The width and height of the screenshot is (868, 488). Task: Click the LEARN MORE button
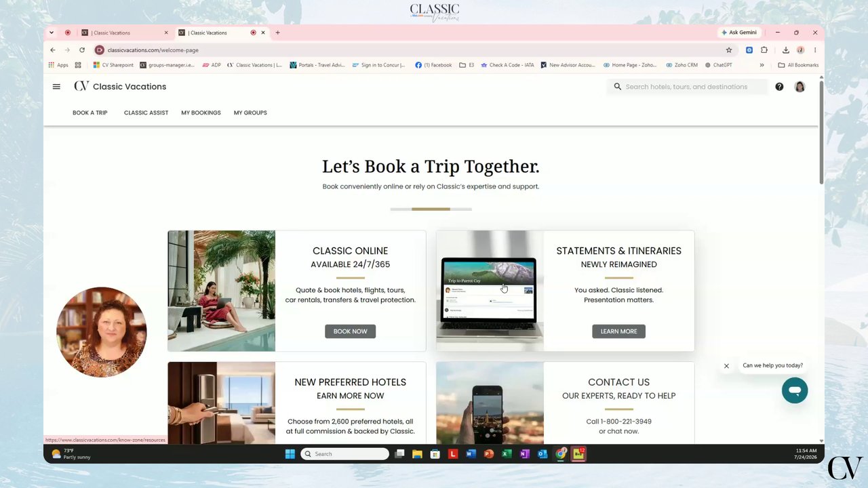point(618,331)
